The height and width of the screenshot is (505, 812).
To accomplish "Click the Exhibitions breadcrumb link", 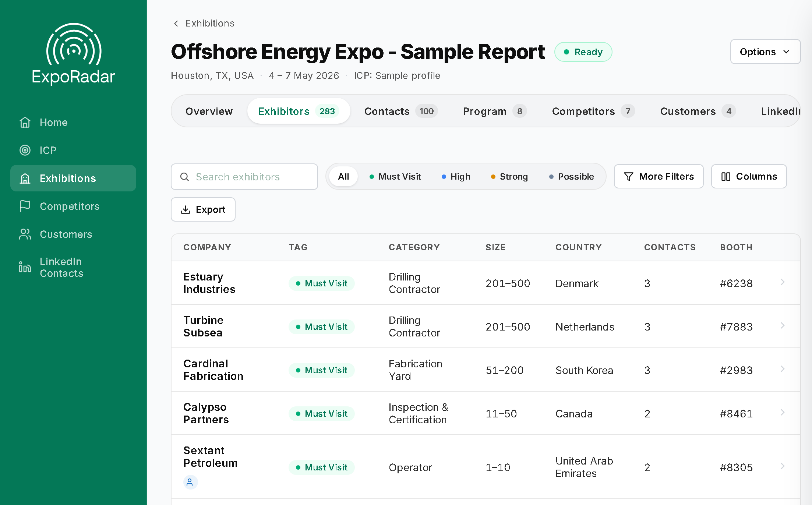I will tap(210, 24).
